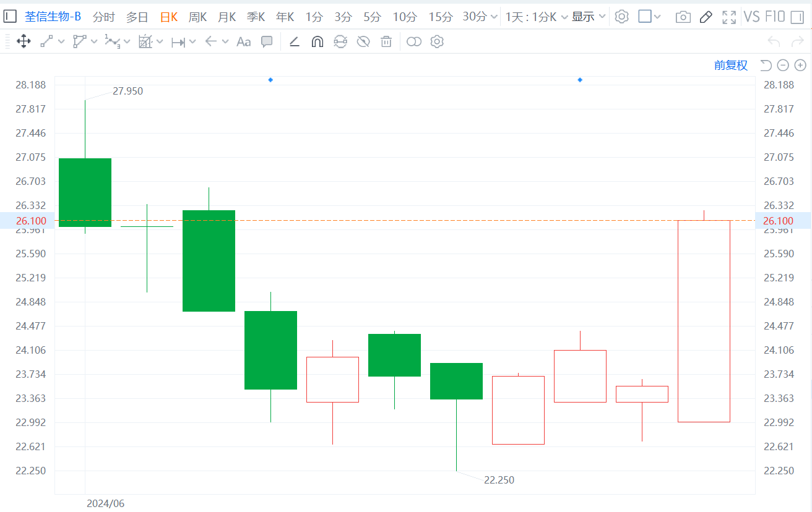This screenshot has width=812, height=512.
Task: Open drawing toolbar settings gear
Action: coord(437,42)
